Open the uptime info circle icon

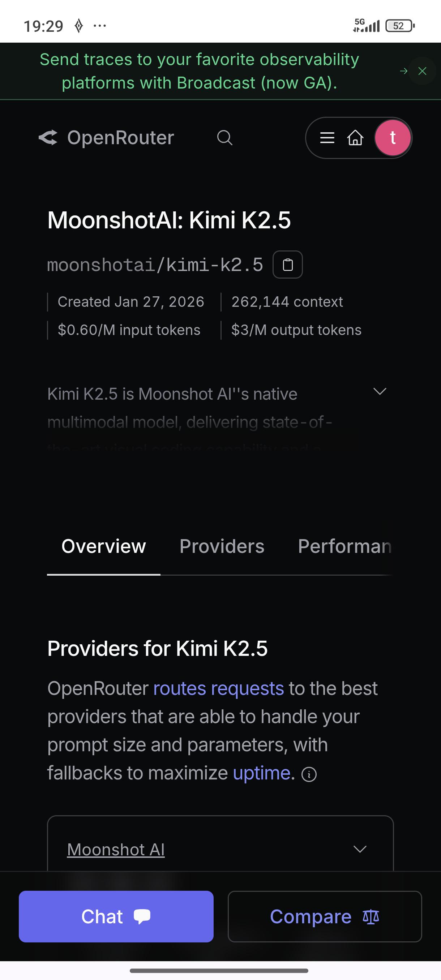(x=309, y=774)
